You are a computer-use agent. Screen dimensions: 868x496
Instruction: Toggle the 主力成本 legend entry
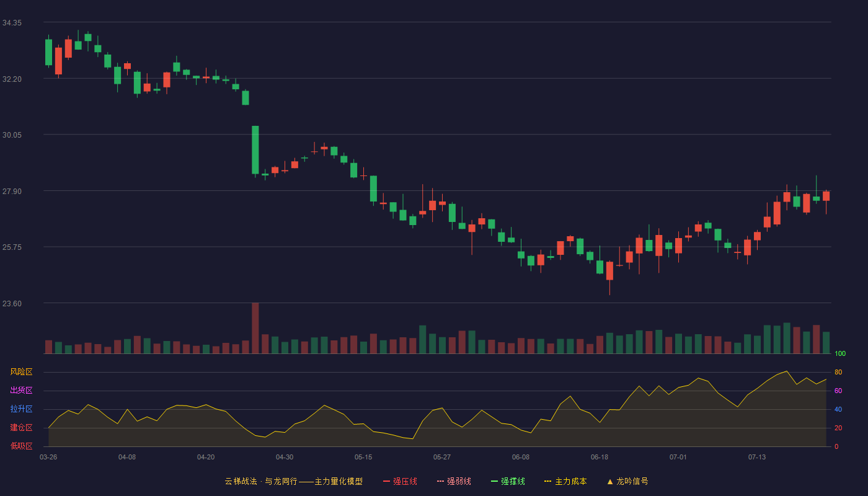pos(565,481)
